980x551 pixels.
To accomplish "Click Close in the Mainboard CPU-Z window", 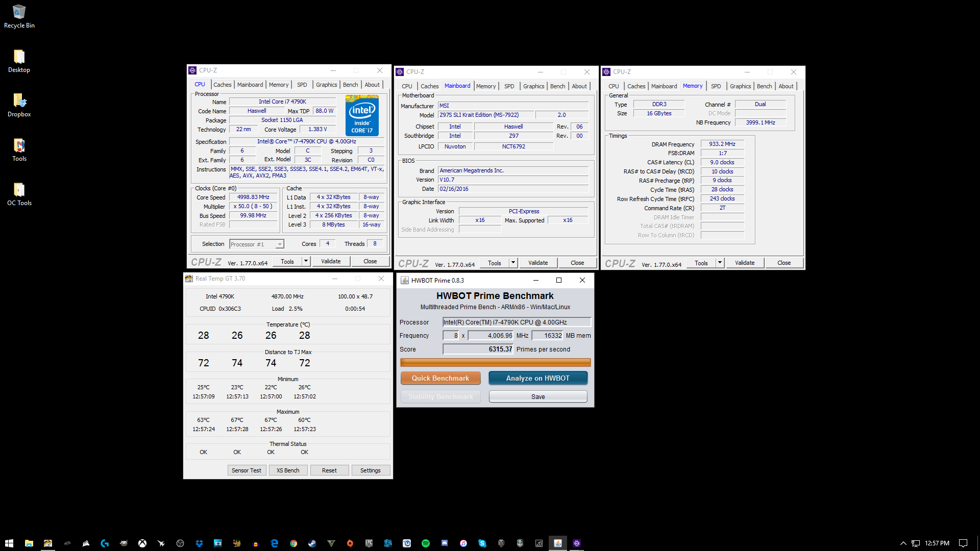I will tap(577, 263).
